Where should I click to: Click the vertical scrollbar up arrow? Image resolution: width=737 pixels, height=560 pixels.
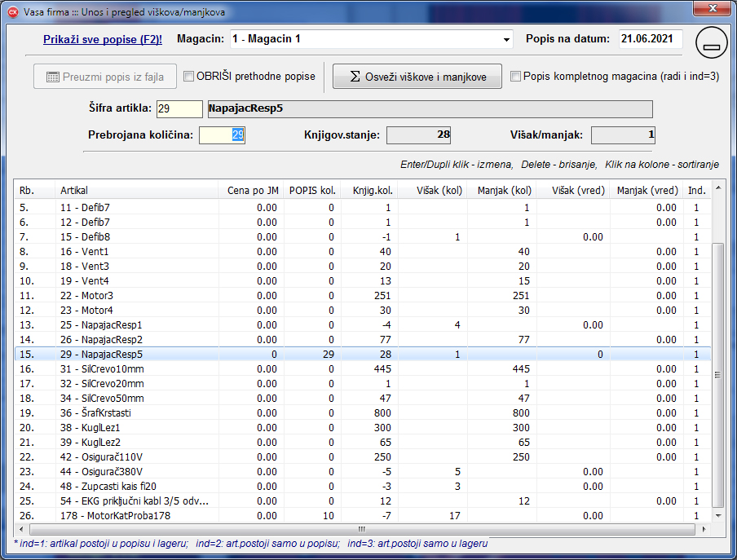pyautogui.click(x=717, y=188)
